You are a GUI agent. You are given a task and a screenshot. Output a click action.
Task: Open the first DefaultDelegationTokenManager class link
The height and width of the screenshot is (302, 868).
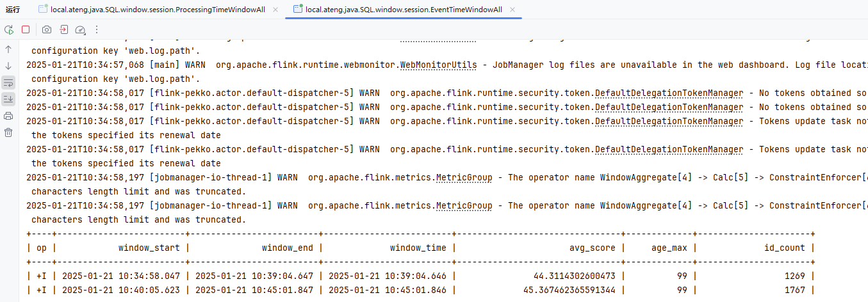point(669,93)
